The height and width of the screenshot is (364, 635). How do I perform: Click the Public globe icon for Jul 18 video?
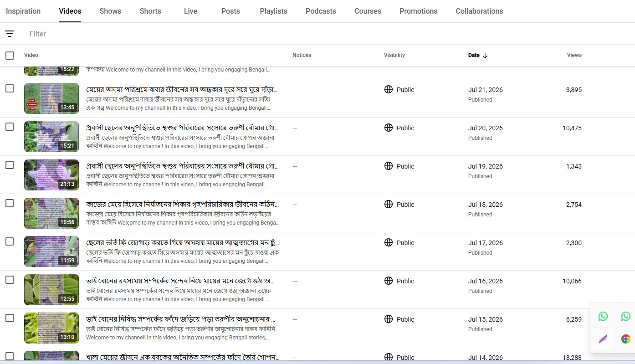(389, 205)
